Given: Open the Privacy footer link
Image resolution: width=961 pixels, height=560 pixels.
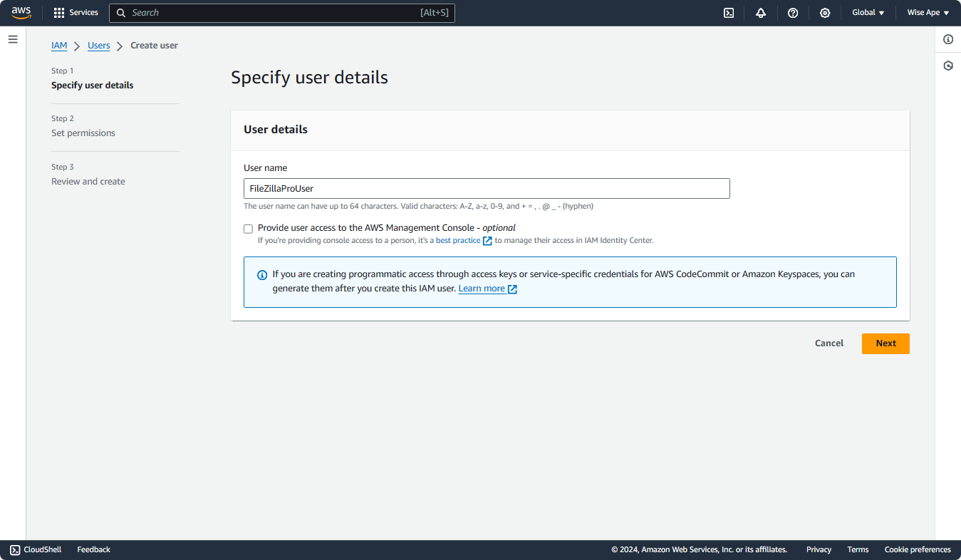Looking at the screenshot, I should pyautogui.click(x=819, y=549).
